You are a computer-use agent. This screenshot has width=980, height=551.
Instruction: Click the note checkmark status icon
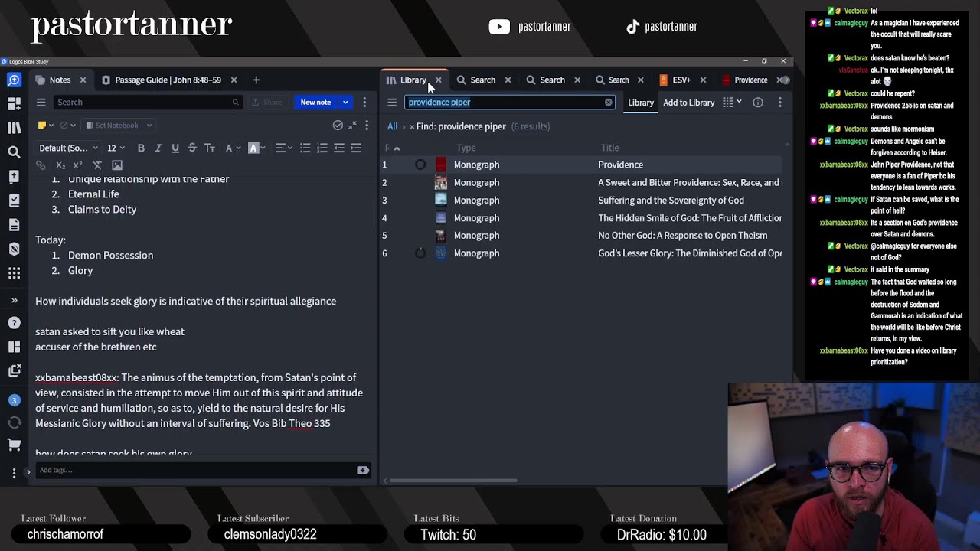(x=338, y=126)
